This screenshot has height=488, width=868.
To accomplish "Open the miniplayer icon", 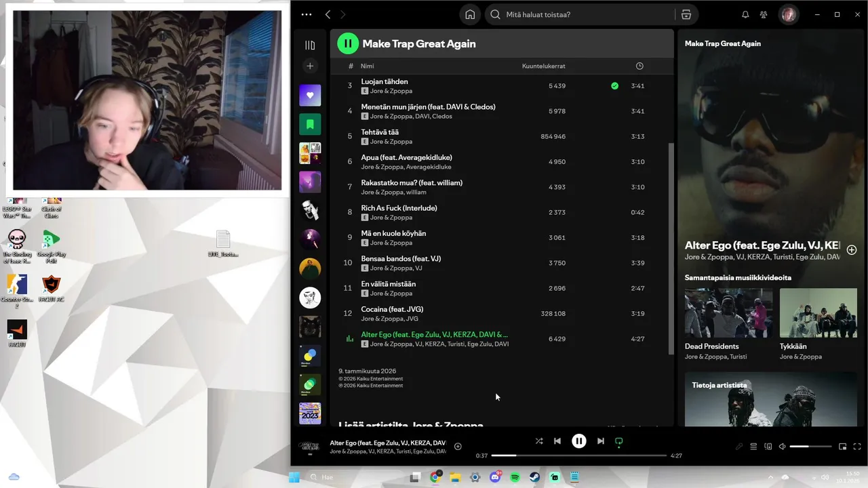I will click(x=843, y=447).
